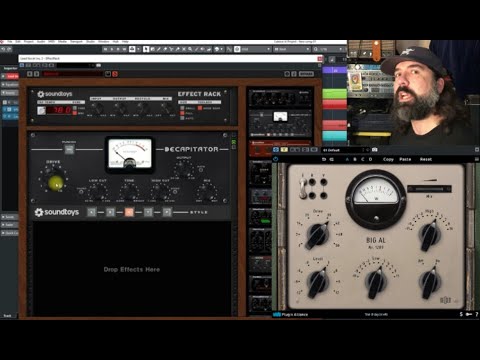Select settings slot A in the Big AL
480x360 pixels.
pos(347,159)
